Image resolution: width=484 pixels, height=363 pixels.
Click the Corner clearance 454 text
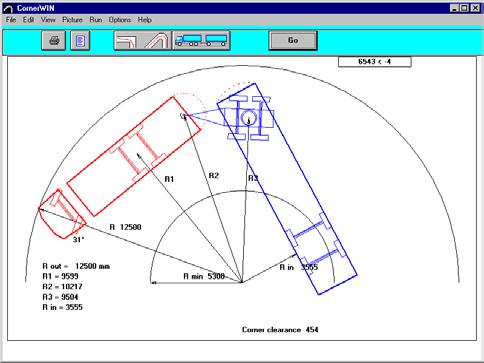pyautogui.click(x=280, y=330)
